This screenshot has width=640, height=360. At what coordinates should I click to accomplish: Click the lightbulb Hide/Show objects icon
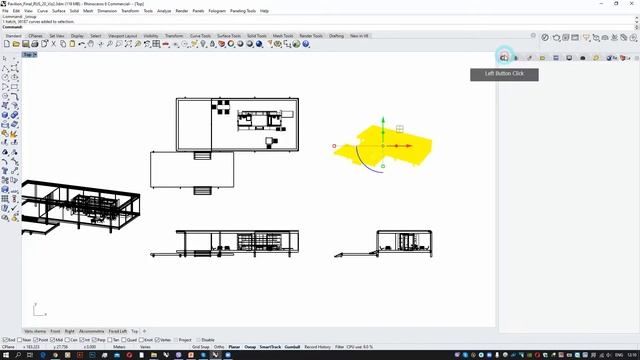pyautogui.click(x=203, y=44)
